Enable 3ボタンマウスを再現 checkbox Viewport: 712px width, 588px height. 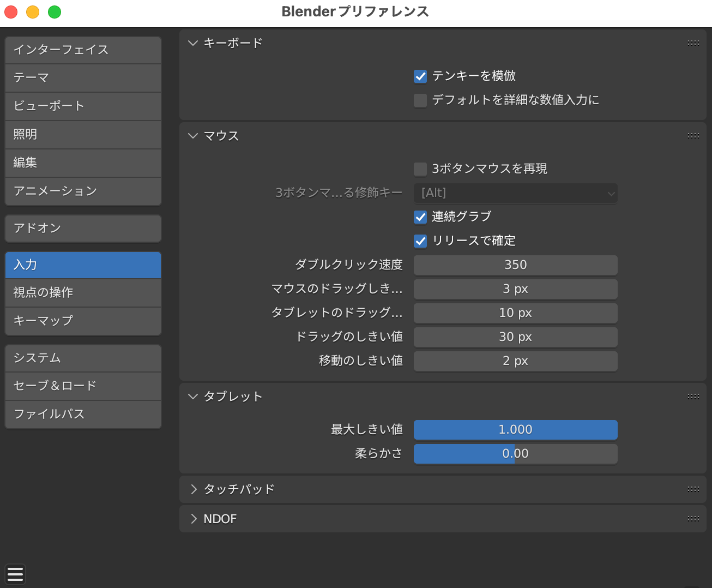pos(420,169)
